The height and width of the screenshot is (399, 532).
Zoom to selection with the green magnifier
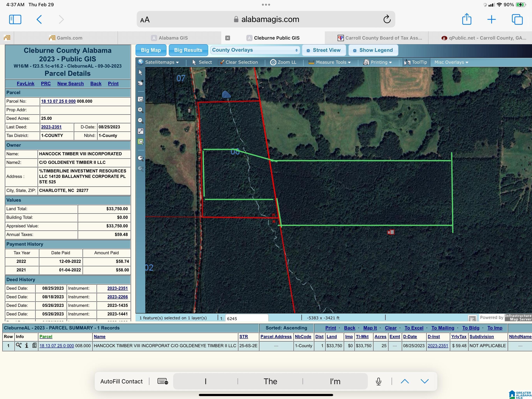point(141,142)
